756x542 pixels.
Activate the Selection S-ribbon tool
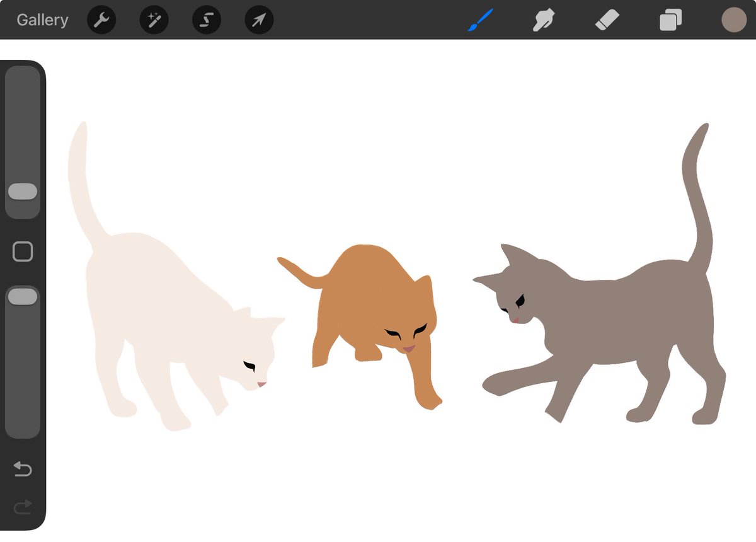pyautogui.click(x=207, y=20)
